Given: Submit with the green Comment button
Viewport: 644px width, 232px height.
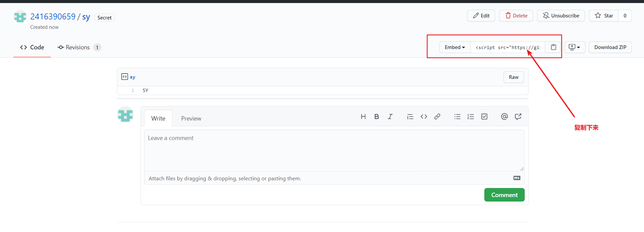Looking at the screenshot, I should pyautogui.click(x=504, y=195).
